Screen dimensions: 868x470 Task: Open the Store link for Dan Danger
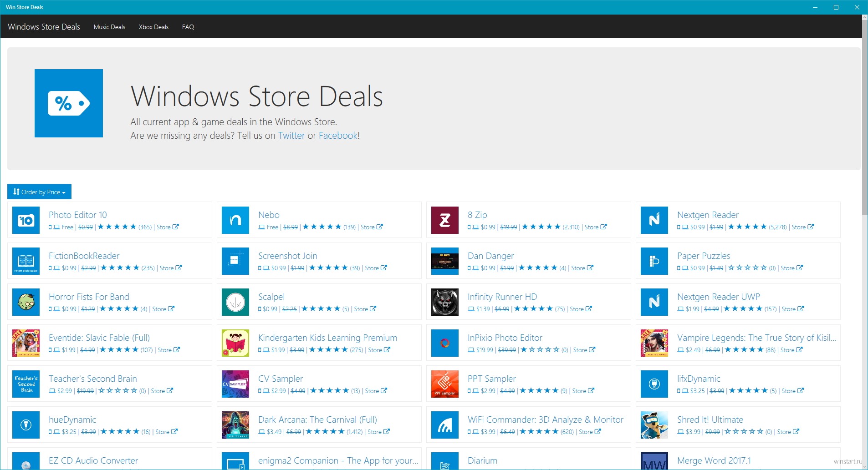(x=582, y=268)
